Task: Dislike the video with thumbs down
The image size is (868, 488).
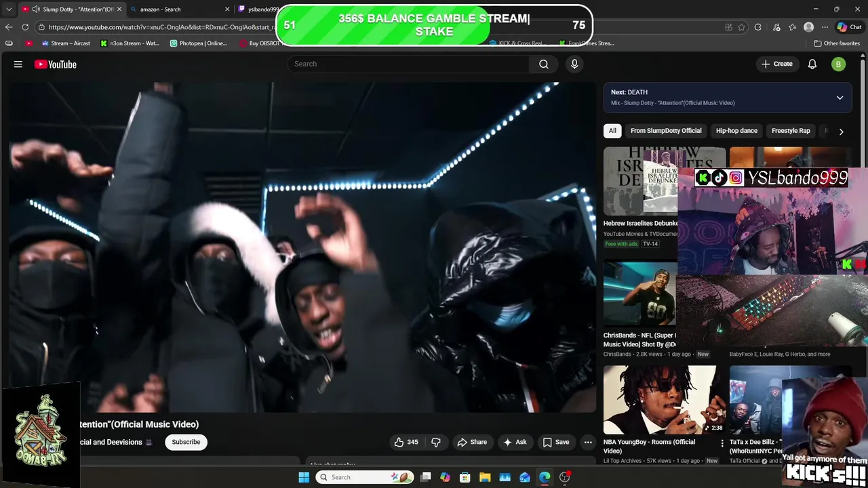Action: 436,442
